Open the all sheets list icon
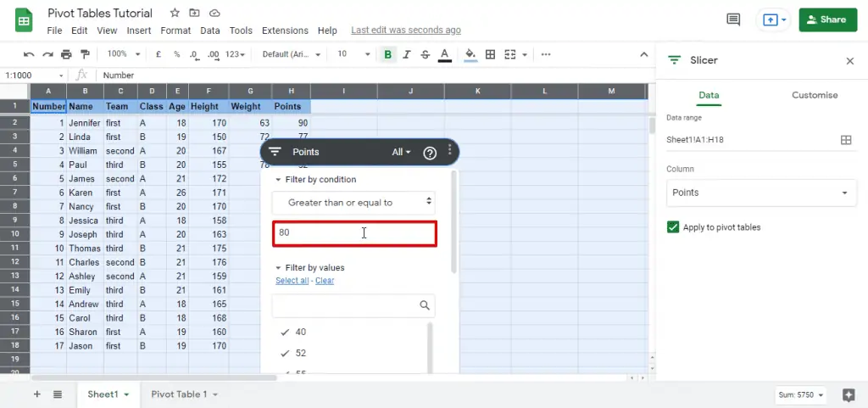 pyautogui.click(x=58, y=394)
